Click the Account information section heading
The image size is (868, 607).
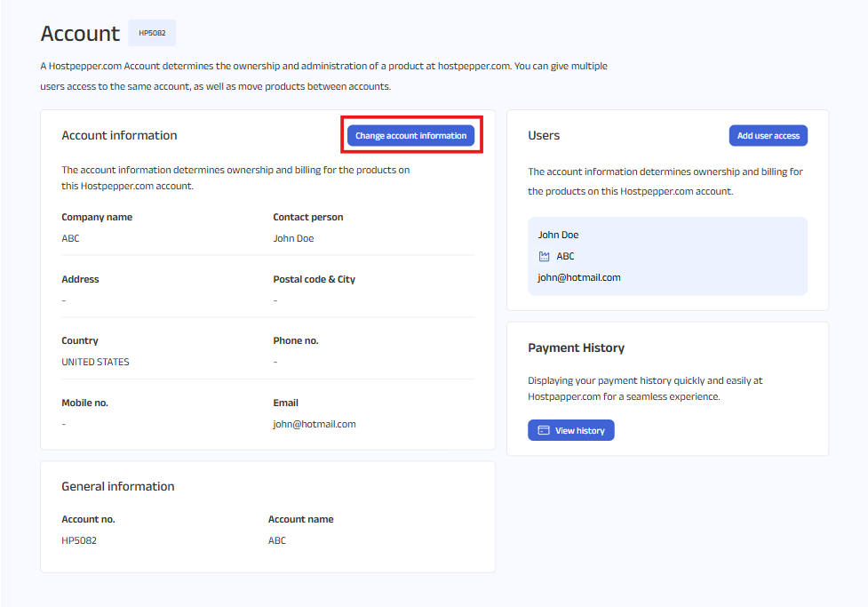pos(119,135)
